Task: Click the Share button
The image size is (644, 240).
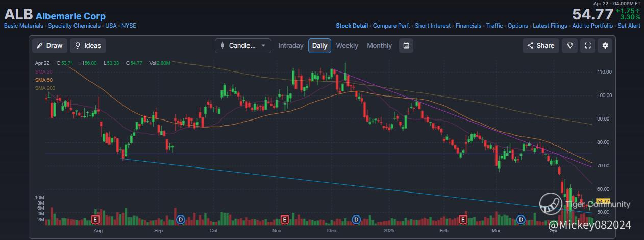Action: (541, 45)
